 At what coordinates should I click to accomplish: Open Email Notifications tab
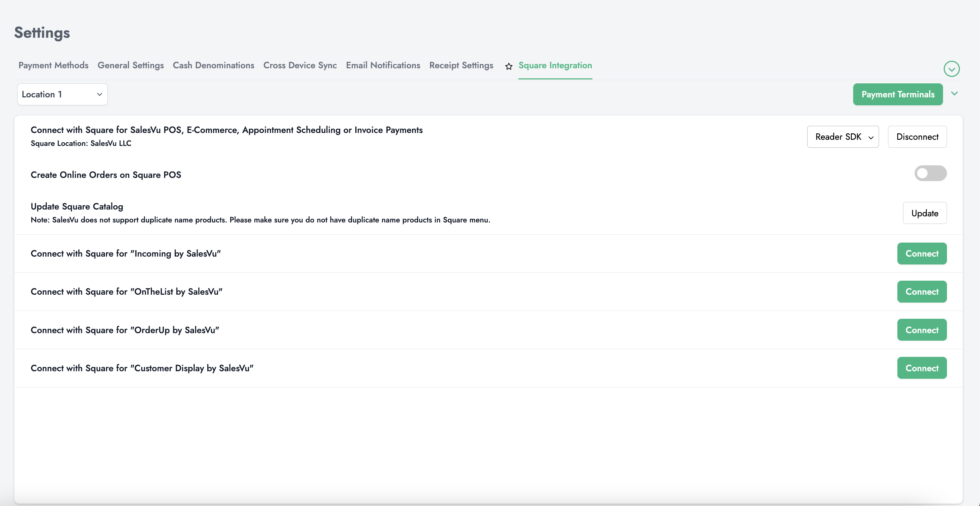[x=383, y=65]
